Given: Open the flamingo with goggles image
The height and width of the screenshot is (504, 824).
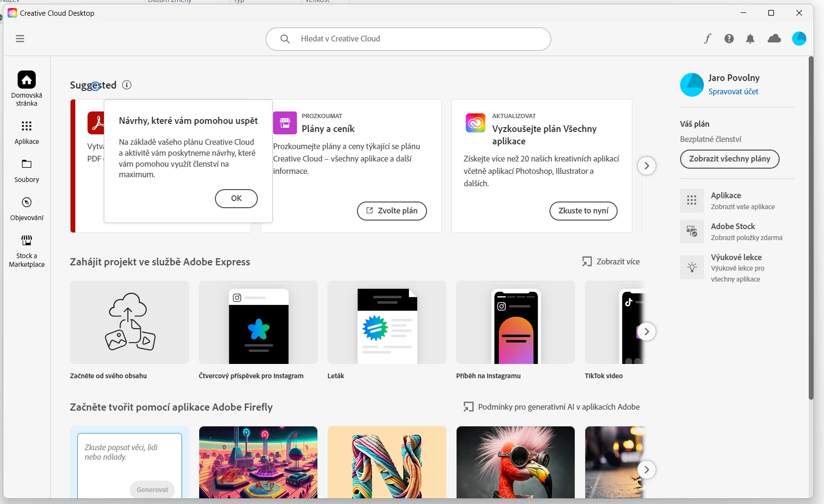Looking at the screenshot, I should pyautogui.click(x=516, y=462).
